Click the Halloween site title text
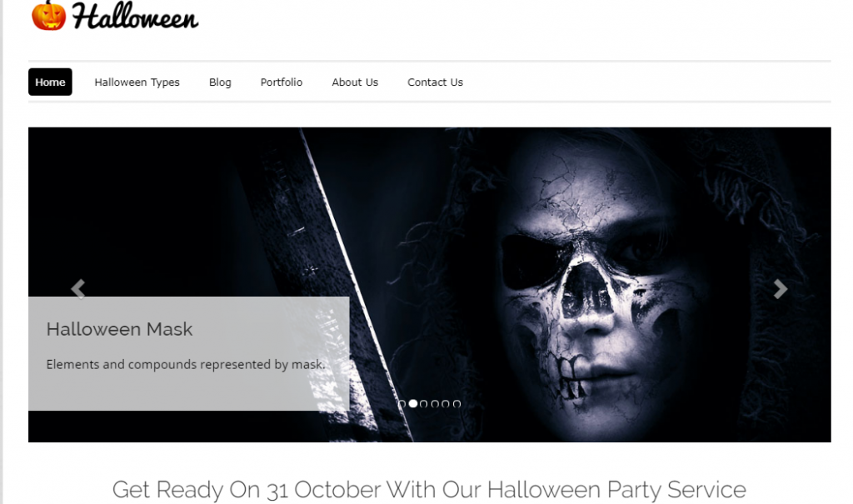This screenshot has height=504, width=853. [135, 17]
